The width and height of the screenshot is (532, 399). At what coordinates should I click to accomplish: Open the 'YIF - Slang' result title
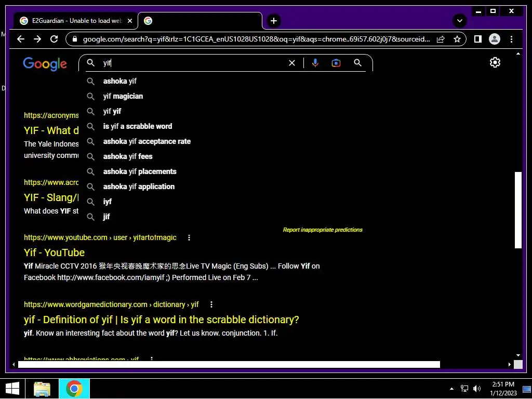click(51, 197)
